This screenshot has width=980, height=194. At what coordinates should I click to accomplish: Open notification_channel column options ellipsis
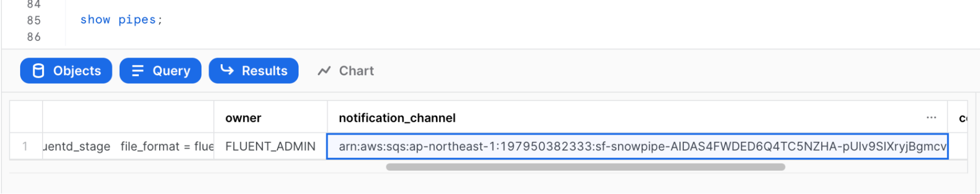click(931, 117)
